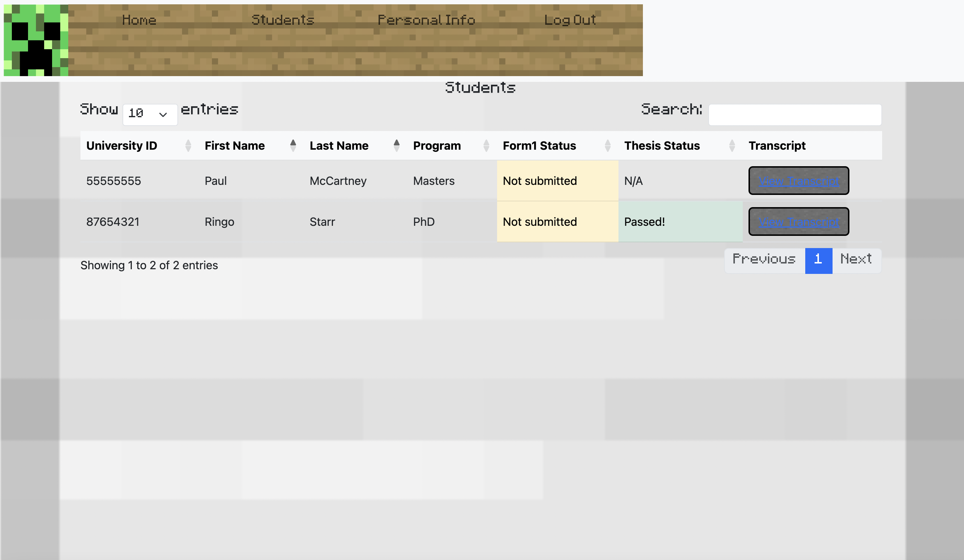This screenshot has width=964, height=560.
Task: Go to Next page
Action: (x=857, y=261)
